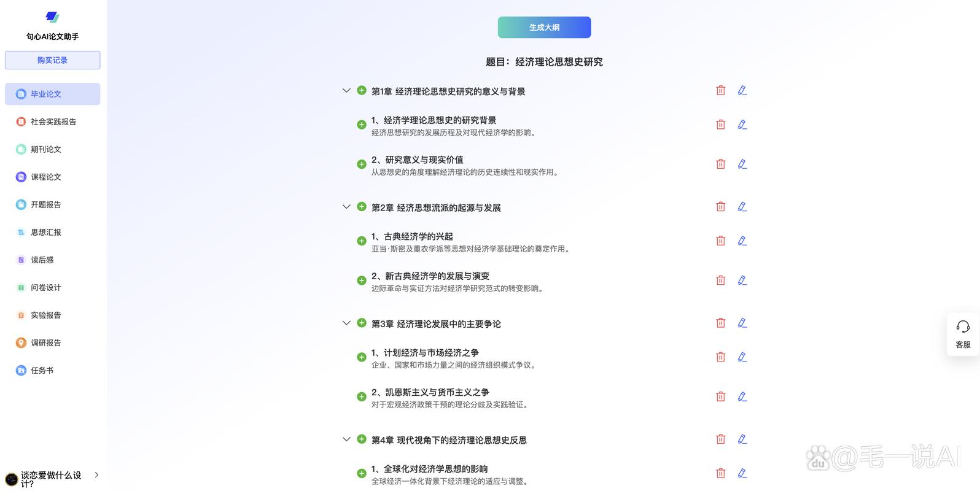Open 开题报告 in the sidebar
Screen dimensions: 980x491
[x=52, y=204]
